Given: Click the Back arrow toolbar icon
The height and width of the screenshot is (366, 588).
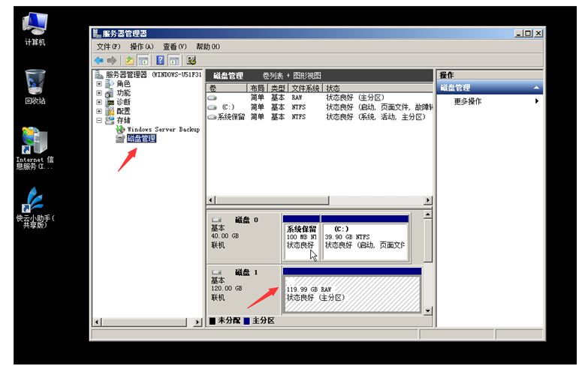Looking at the screenshot, I should [98, 60].
